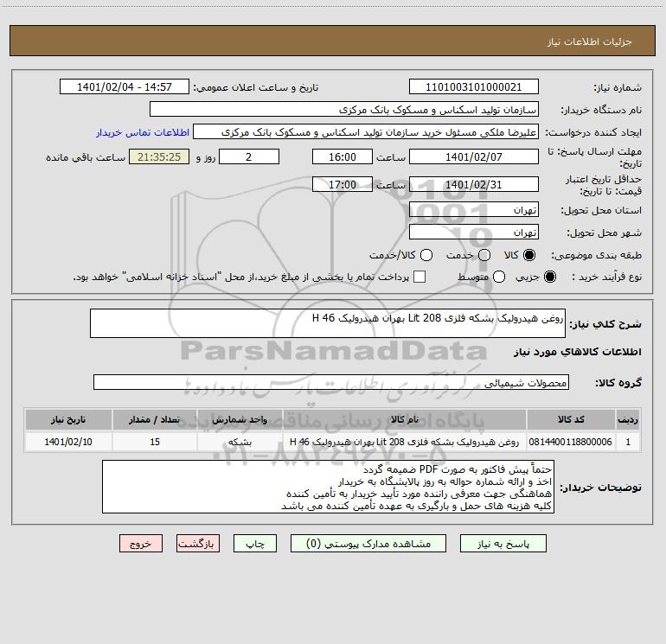Click the response deadline date 1401/02/07

[474, 156]
